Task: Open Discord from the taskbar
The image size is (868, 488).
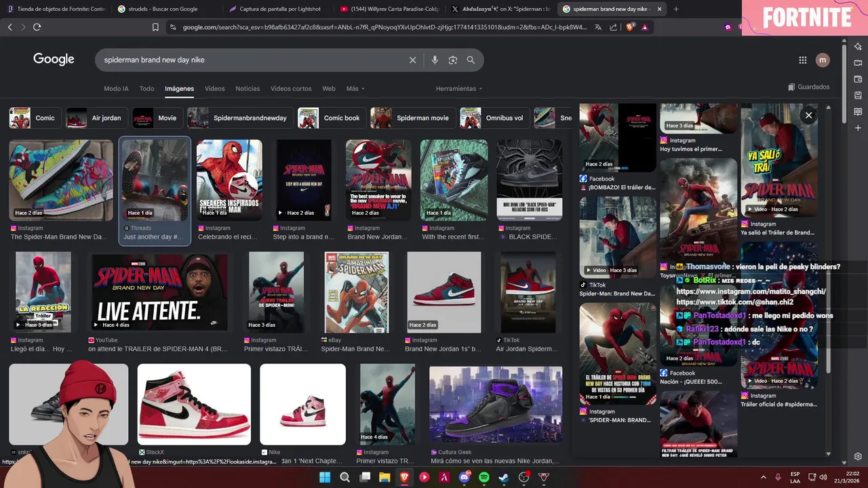Action: click(x=465, y=477)
